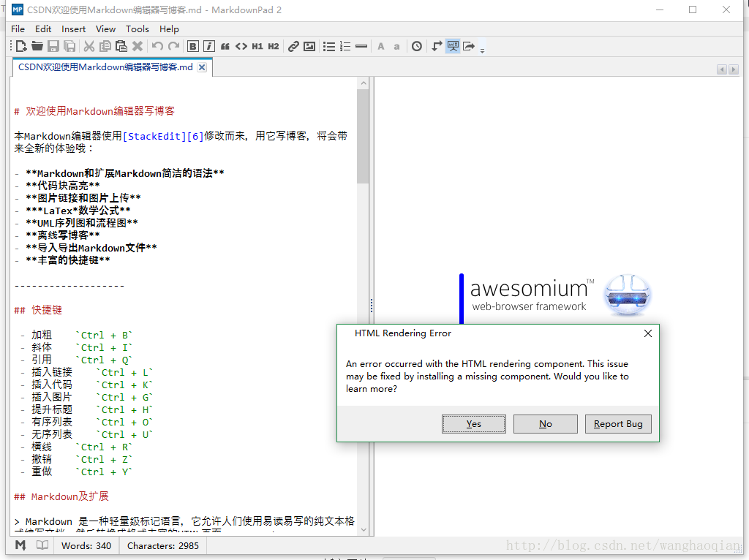Image resolution: width=749 pixels, height=560 pixels.
Task: Insert a horizontal rule
Action: 361,46
